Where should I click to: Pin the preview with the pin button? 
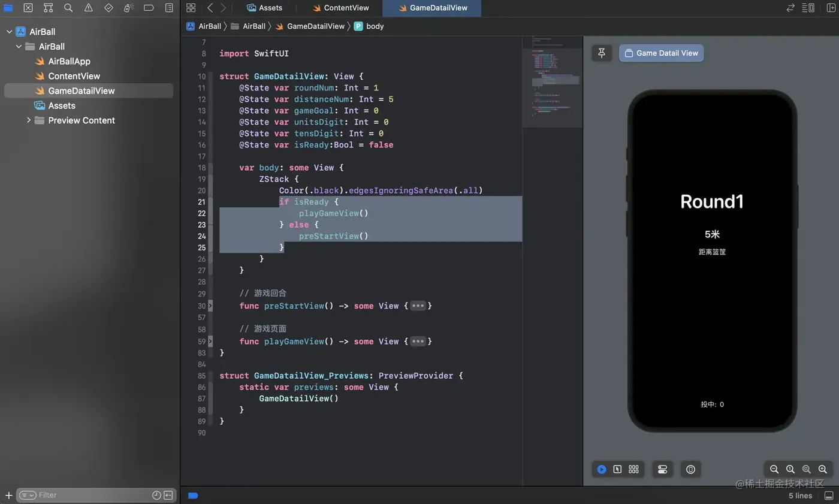(x=602, y=53)
